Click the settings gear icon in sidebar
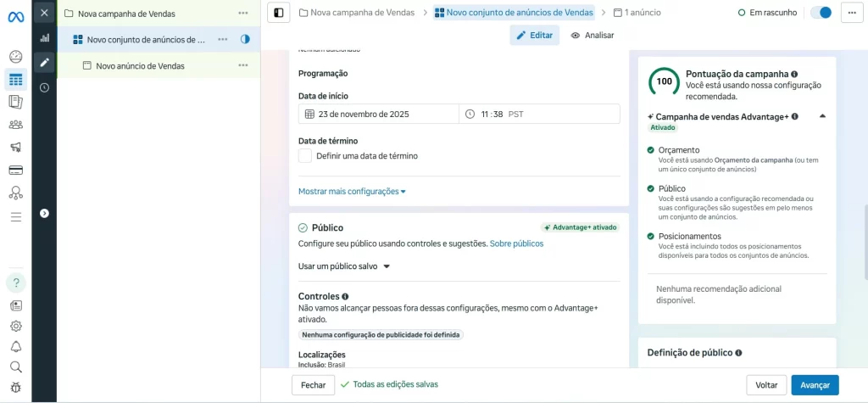This screenshot has height=403, width=868. point(15,326)
